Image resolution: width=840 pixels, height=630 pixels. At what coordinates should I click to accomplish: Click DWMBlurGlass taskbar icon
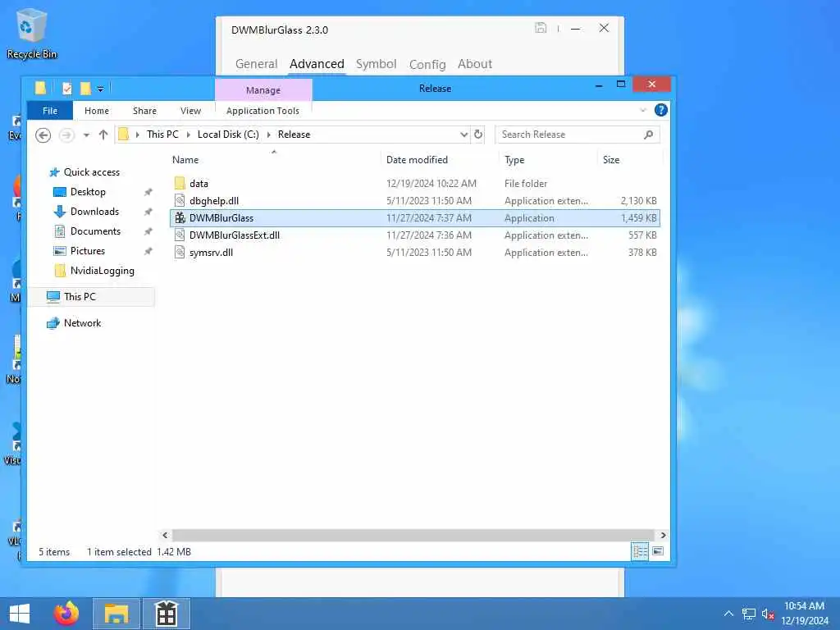(x=166, y=614)
